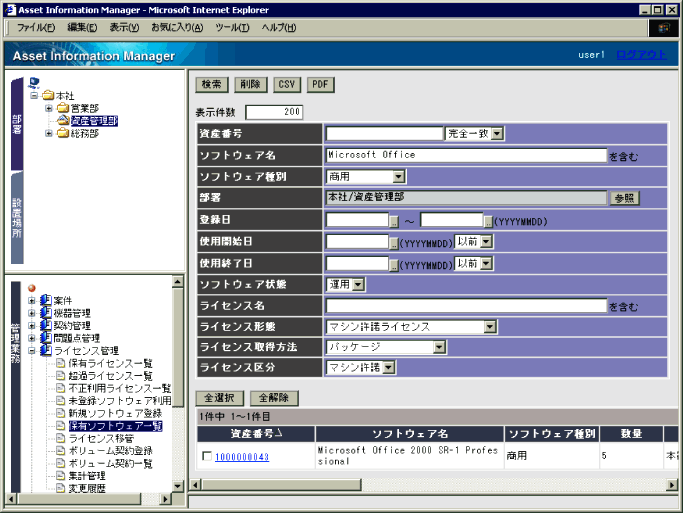Open asset number link 1000000043
683x513 pixels.
click(242, 457)
